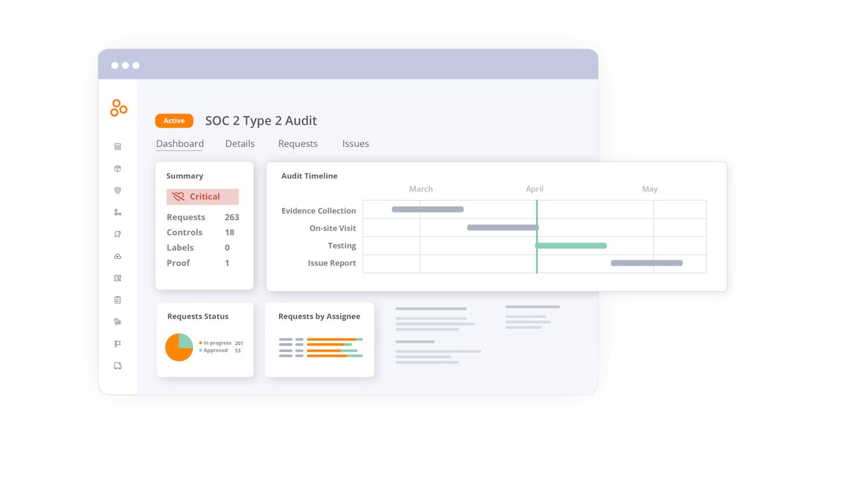Open the dashboard grid icon in sidebar
868x489 pixels.
pyautogui.click(x=118, y=147)
